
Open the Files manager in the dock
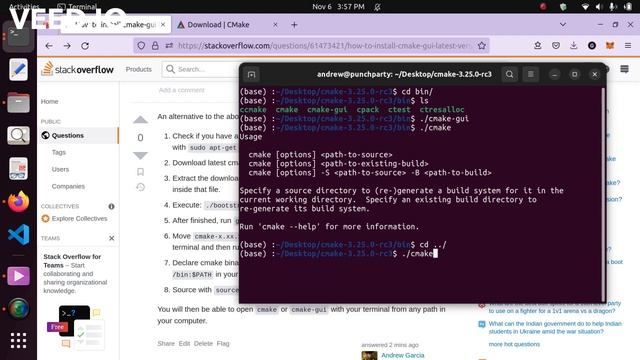18,102
